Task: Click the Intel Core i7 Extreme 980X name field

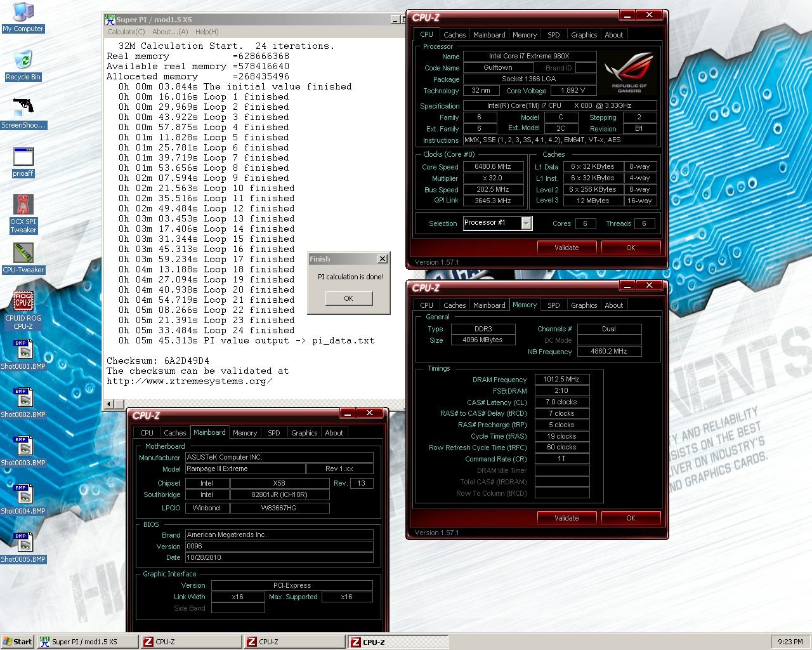Action: pos(529,56)
